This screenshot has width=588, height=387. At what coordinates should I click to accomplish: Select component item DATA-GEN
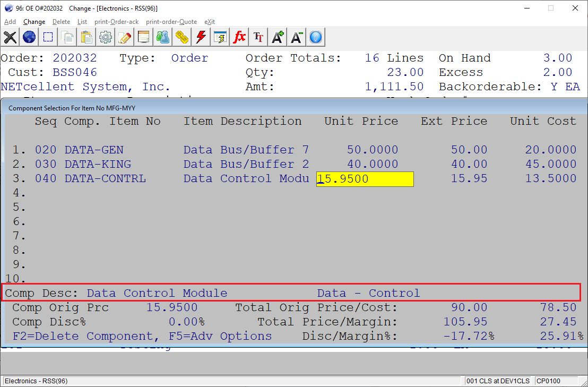(x=94, y=150)
